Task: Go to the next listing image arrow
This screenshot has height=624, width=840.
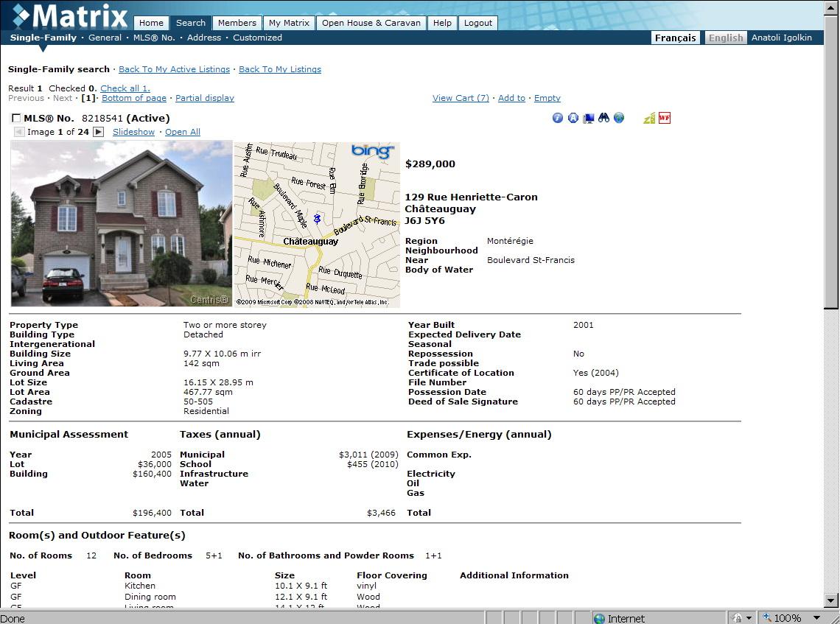Action: [98, 132]
